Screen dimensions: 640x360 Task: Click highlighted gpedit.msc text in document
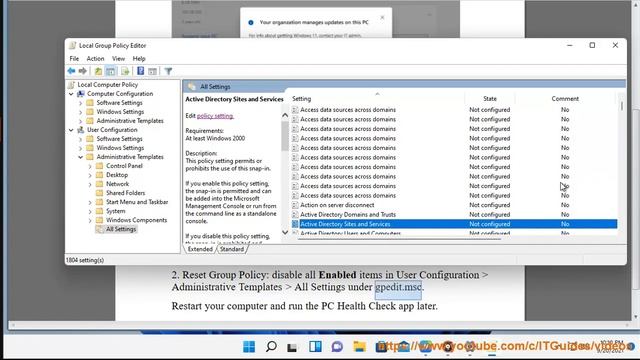(398, 287)
